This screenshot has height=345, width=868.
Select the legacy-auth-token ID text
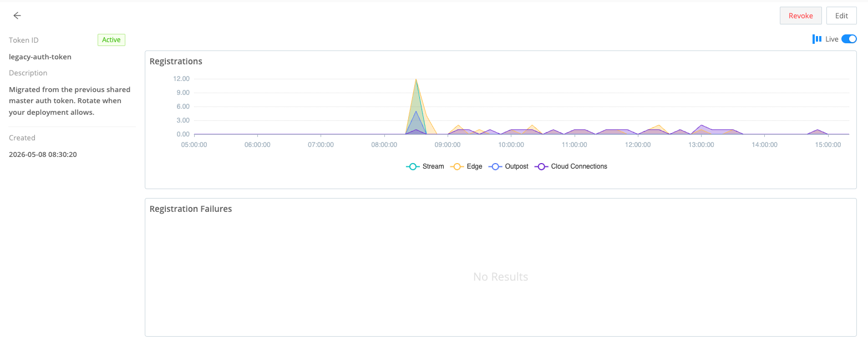click(x=40, y=57)
